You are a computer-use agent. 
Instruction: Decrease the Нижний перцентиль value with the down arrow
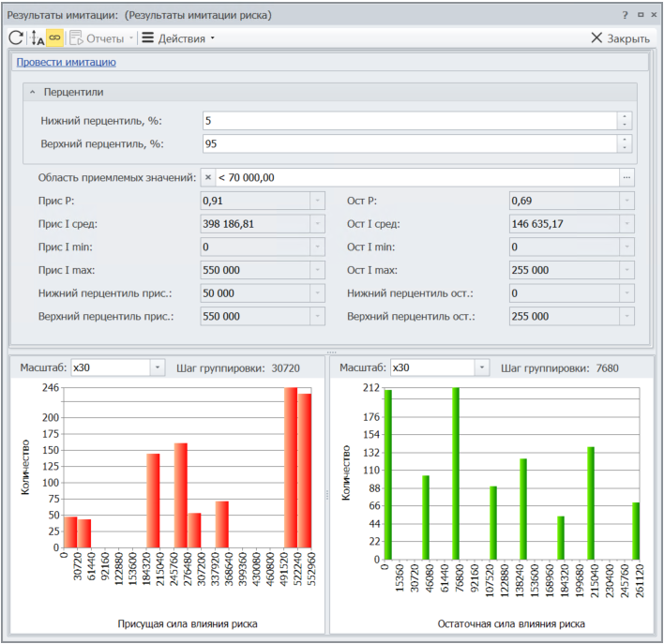point(625,126)
